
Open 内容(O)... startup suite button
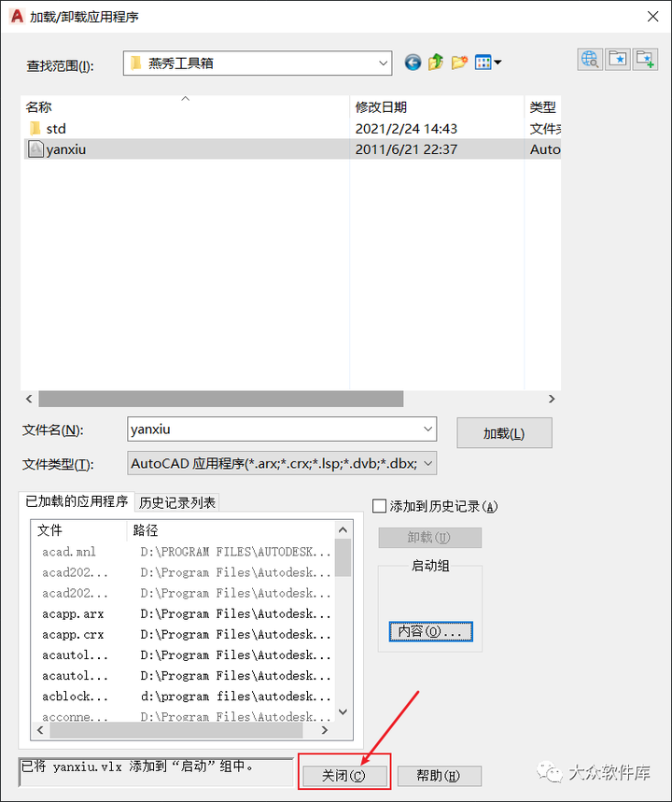click(x=430, y=631)
